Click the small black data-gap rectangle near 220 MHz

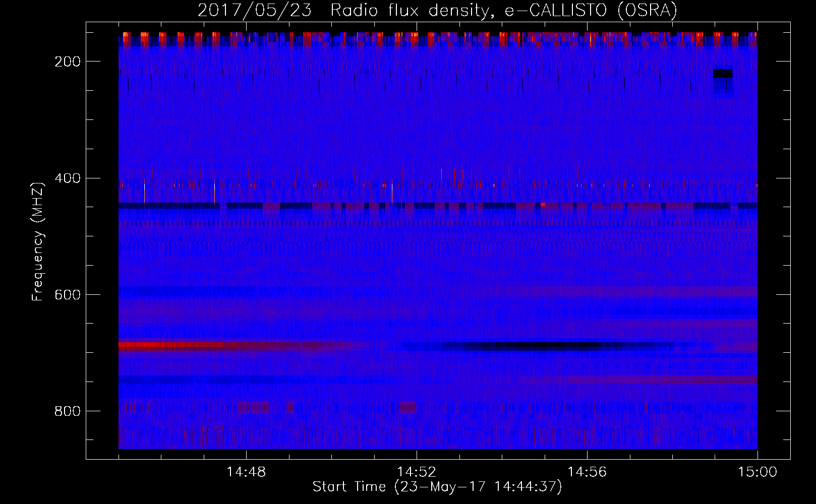pyautogui.click(x=722, y=74)
